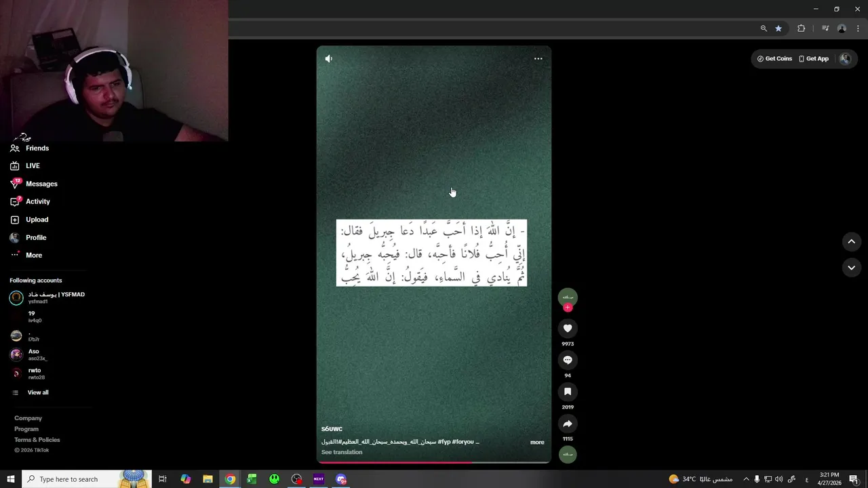Seek the video using the red progress bar
This screenshot has width=868, height=488.
(x=434, y=462)
